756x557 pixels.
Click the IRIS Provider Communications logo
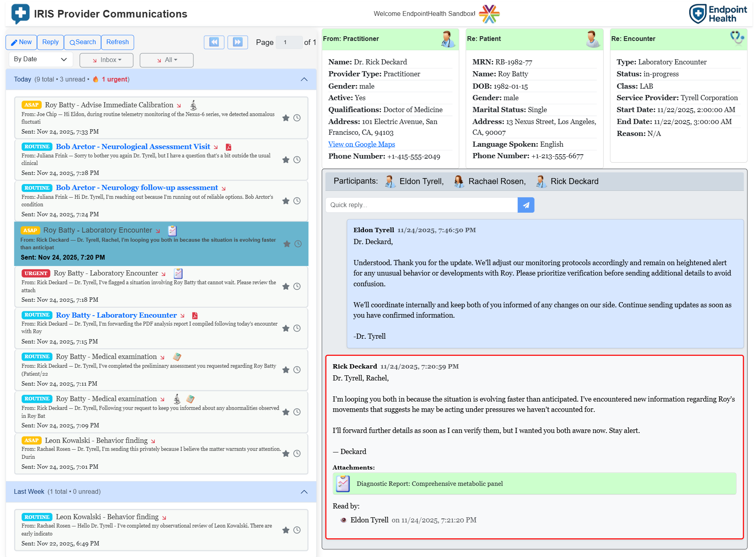pos(20,14)
